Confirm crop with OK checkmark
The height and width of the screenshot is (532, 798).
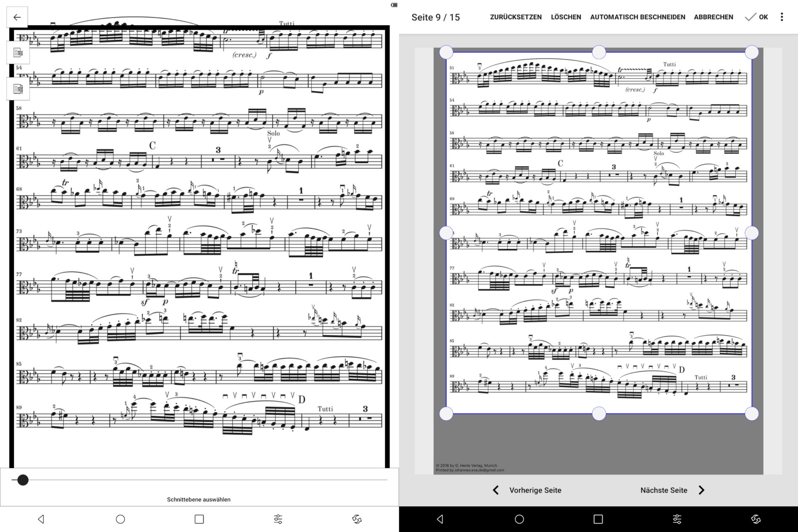[756, 17]
